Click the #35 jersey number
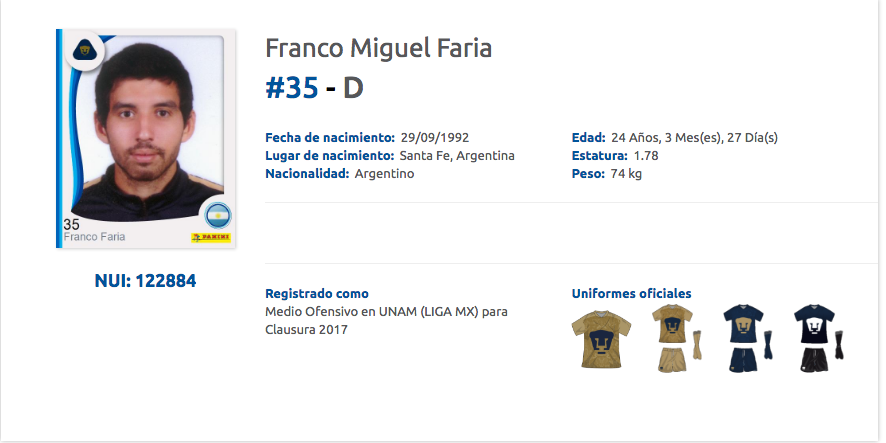Viewport: 886px width, 443px height. (x=292, y=89)
